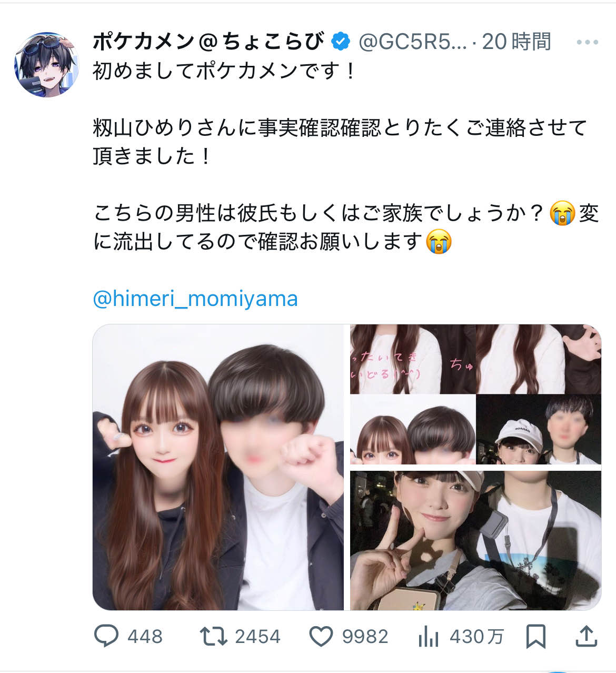Open top-right pink-text photo strip
The image size is (616, 673).
tap(475, 359)
